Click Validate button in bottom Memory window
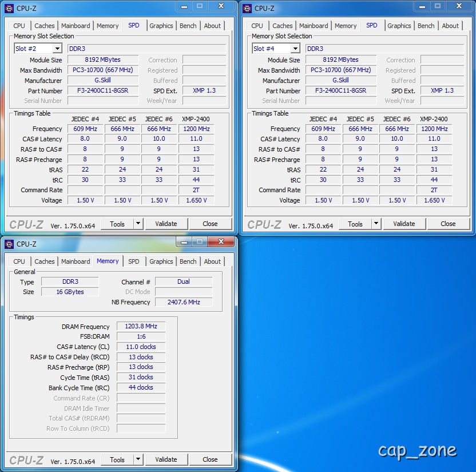Screen dimensions: 476x472 click(x=166, y=459)
